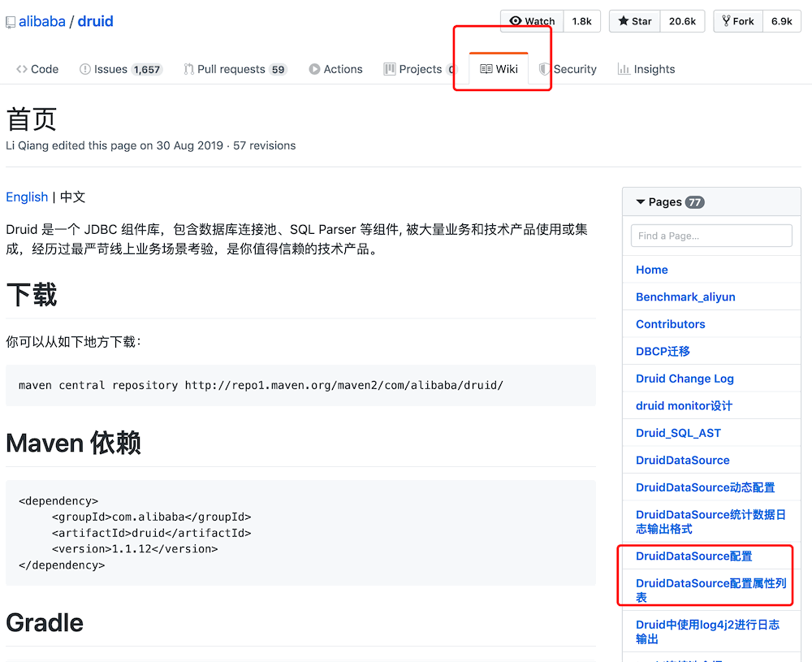Select the Wiki tab
The height and width of the screenshot is (662, 812).
[x=499, y=69]
